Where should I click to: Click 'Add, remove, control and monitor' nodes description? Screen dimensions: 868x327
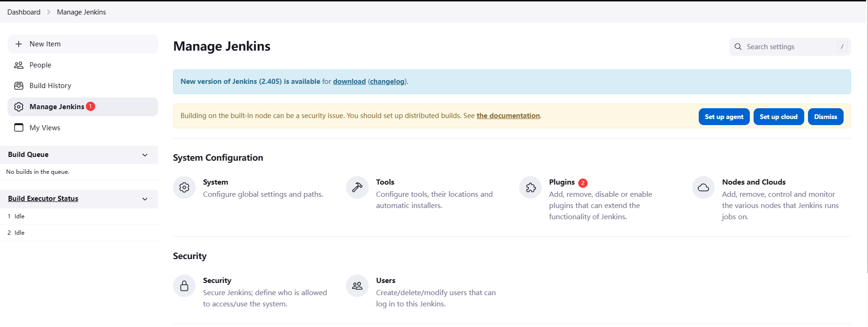pyautogui.click(x=780, y=206)
